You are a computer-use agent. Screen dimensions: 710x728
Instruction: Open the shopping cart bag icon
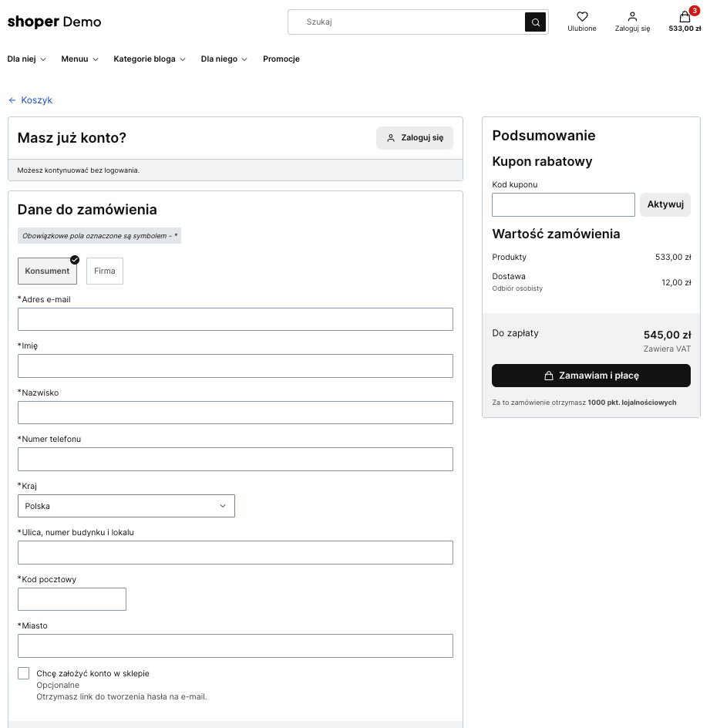(x=685, y=17)
